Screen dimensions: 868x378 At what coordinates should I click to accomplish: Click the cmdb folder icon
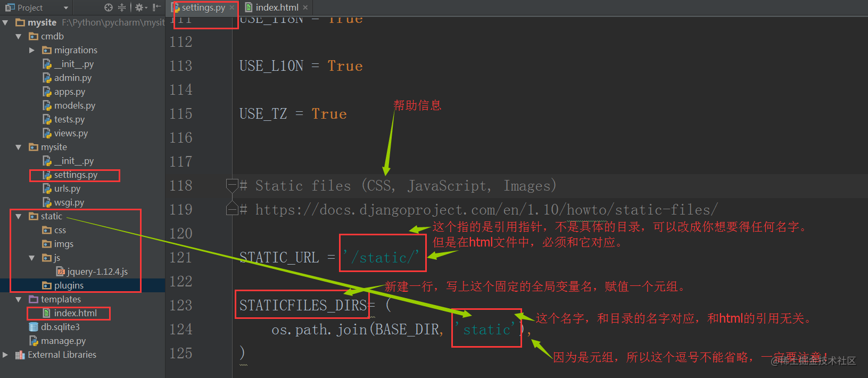(x=34, y=36)
